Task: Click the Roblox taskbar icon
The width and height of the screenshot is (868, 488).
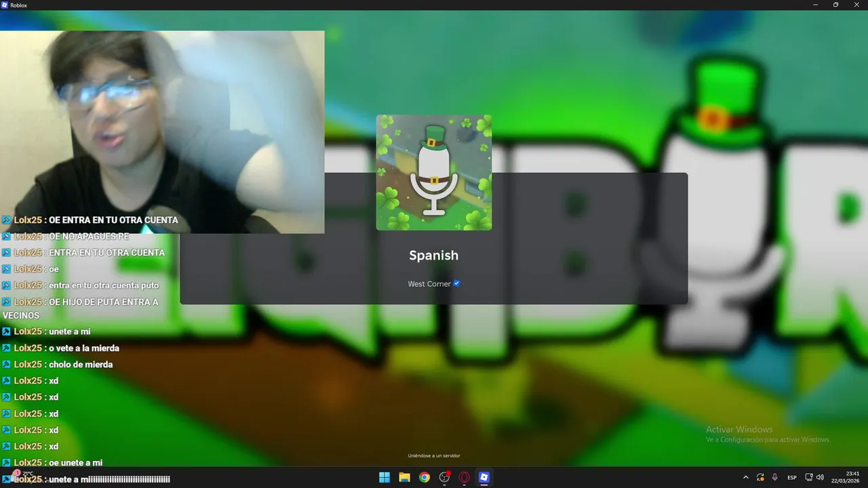Action: point(484,477)
